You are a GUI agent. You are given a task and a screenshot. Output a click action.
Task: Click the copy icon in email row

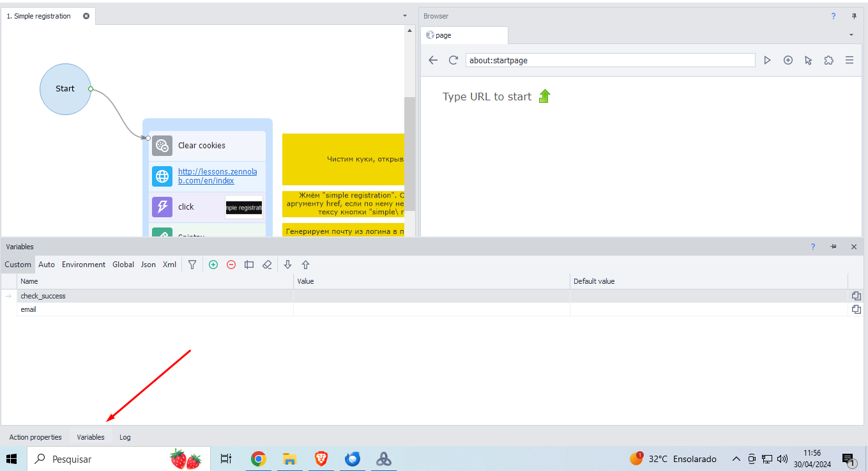point(857,309)
